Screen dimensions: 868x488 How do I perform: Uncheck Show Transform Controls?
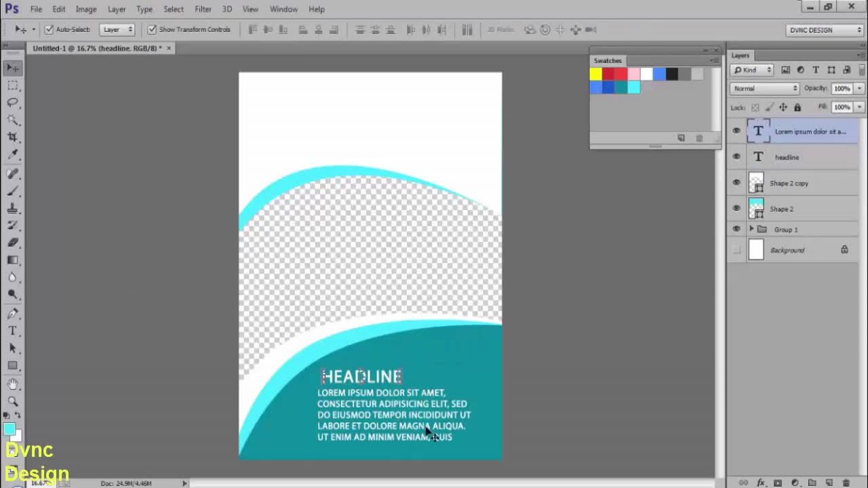coord(152,30)
